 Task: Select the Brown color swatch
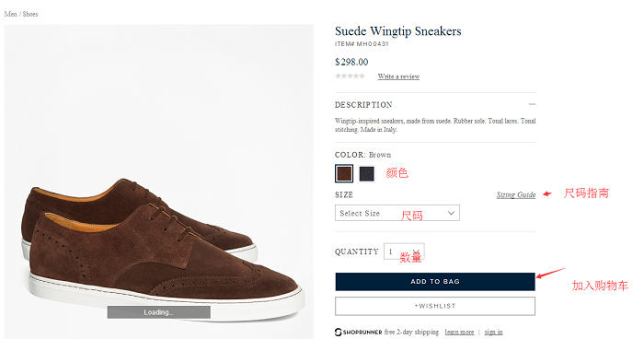[344, 173]
